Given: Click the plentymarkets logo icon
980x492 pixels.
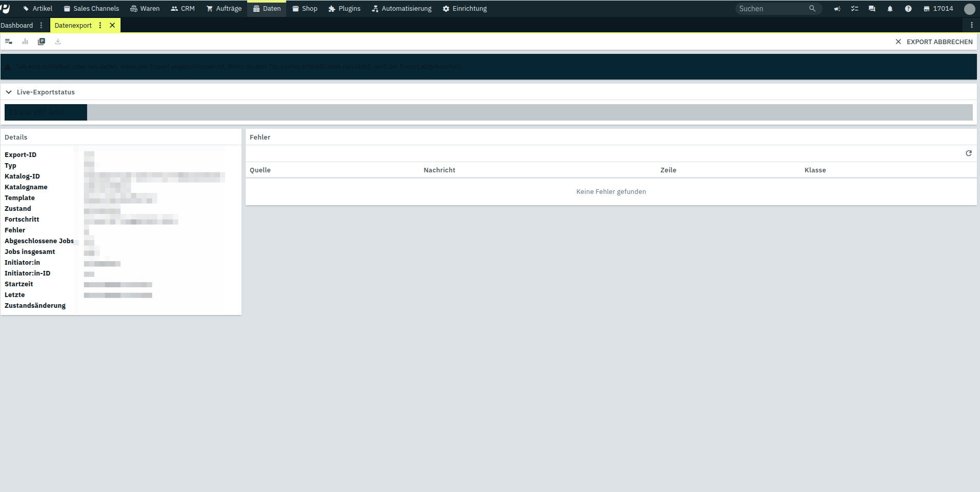Looking at the screenshot, I should pyautogui.click(x=6, y=8).
